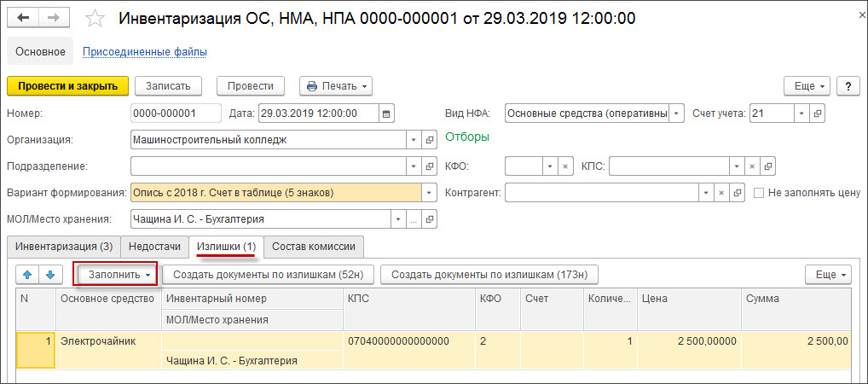The width and height of the screenshot is (868, 384).
Task: Enable the Не заполнять цену checkbox
Action: tap(759, 193)
